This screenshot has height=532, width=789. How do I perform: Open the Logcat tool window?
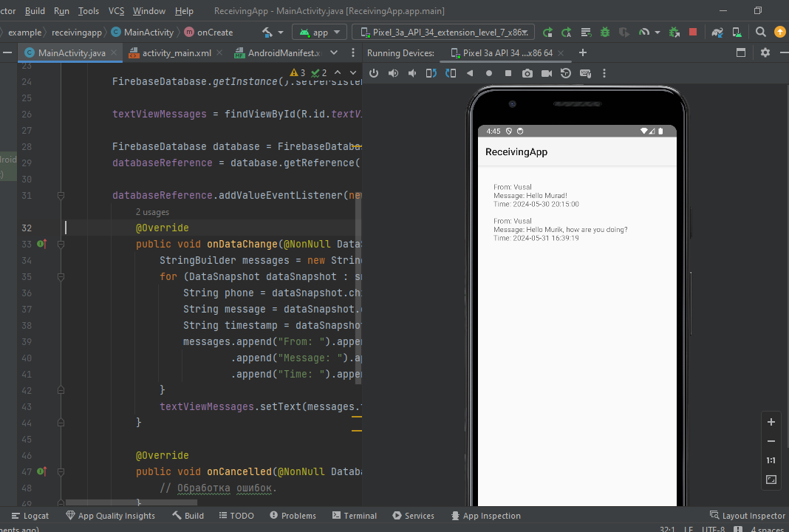click(30, 516)
